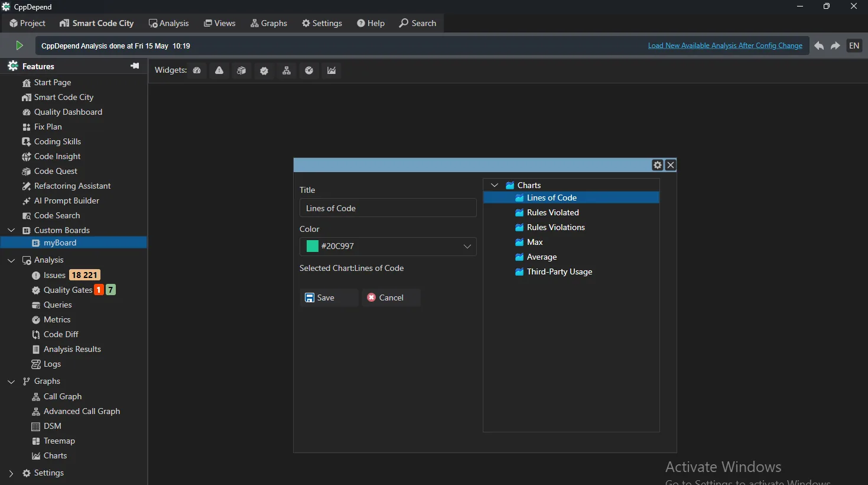868x485 pixels.
Task: Switch language using the EN button
Action: click(x=854, y=46)
